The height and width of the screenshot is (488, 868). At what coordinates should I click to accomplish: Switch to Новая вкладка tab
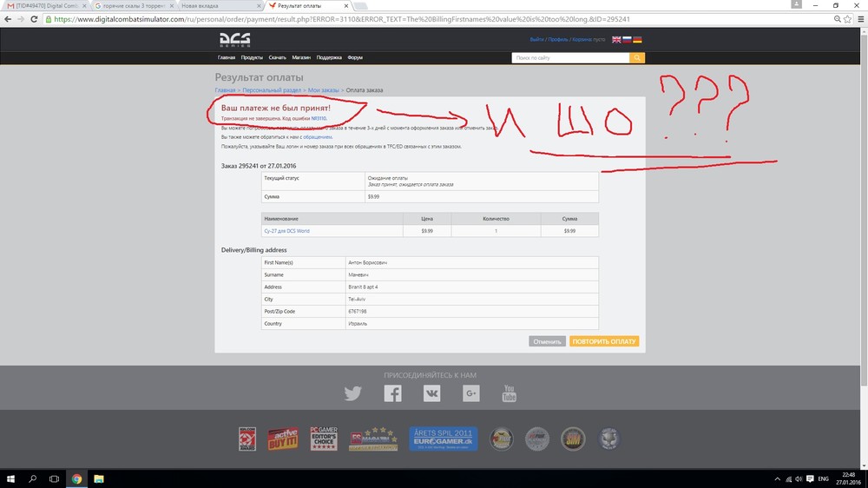(x=220, y=5)
